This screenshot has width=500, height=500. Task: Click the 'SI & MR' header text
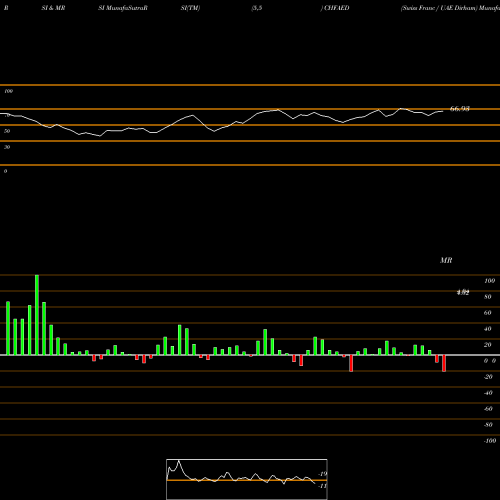pyautogui.click(x=53, y=8)
